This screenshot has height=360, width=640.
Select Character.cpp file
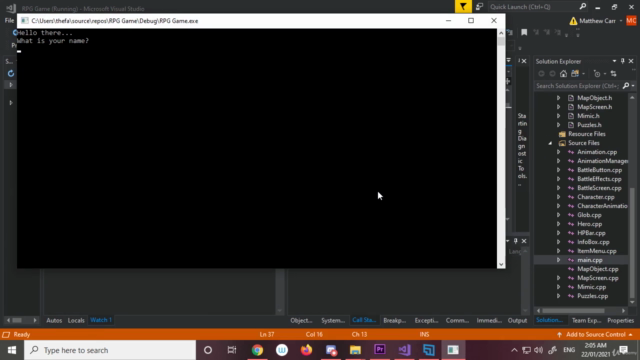point(596,197)
